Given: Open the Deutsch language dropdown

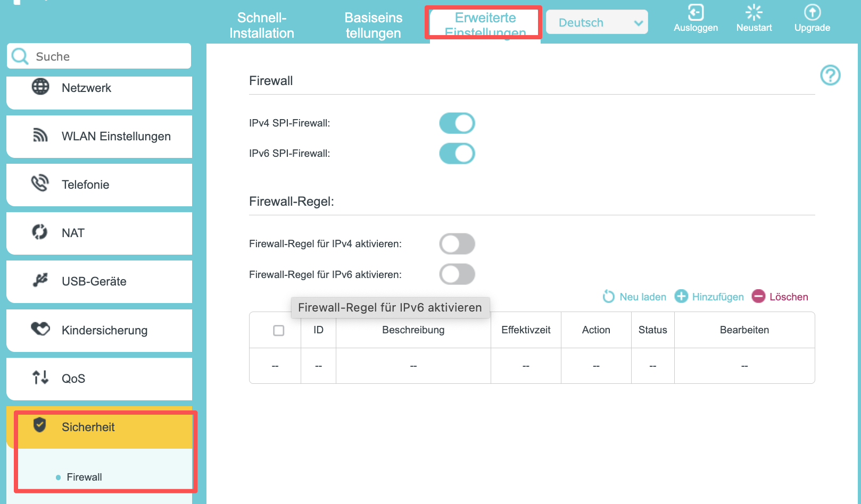Looking at the screenshot, I should pos(597,22).
